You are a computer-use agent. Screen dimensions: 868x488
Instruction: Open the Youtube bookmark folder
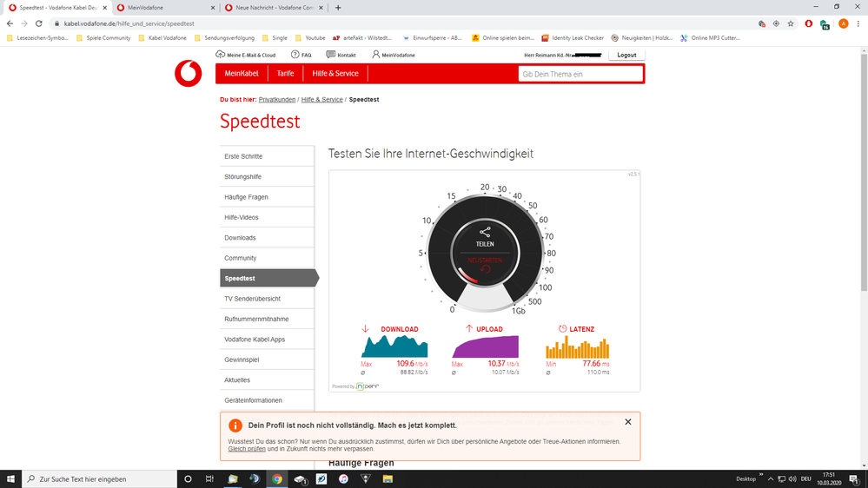click(310, 38)
